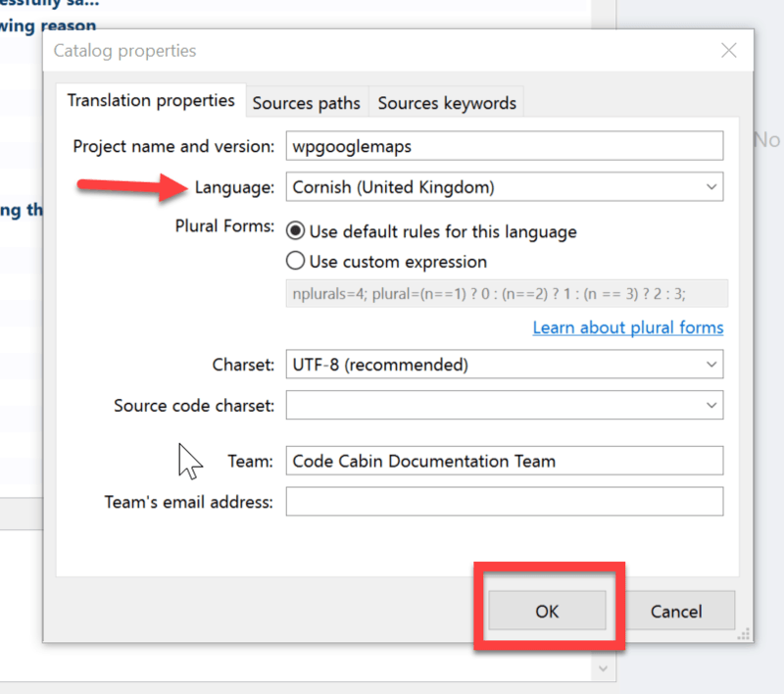Expand the Charset dropdown arrow
The width and height of the screenshot is (784, 694).
click(711, 365)
